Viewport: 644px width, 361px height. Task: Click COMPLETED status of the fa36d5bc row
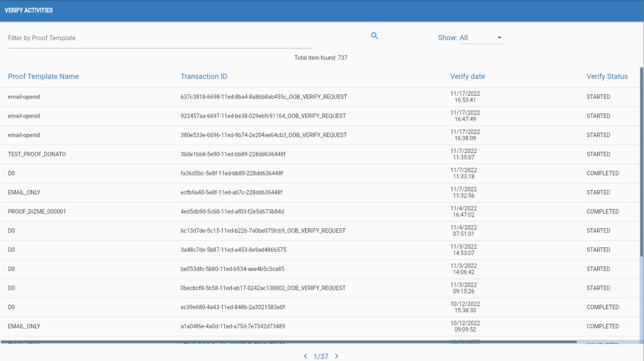point(603,173)
